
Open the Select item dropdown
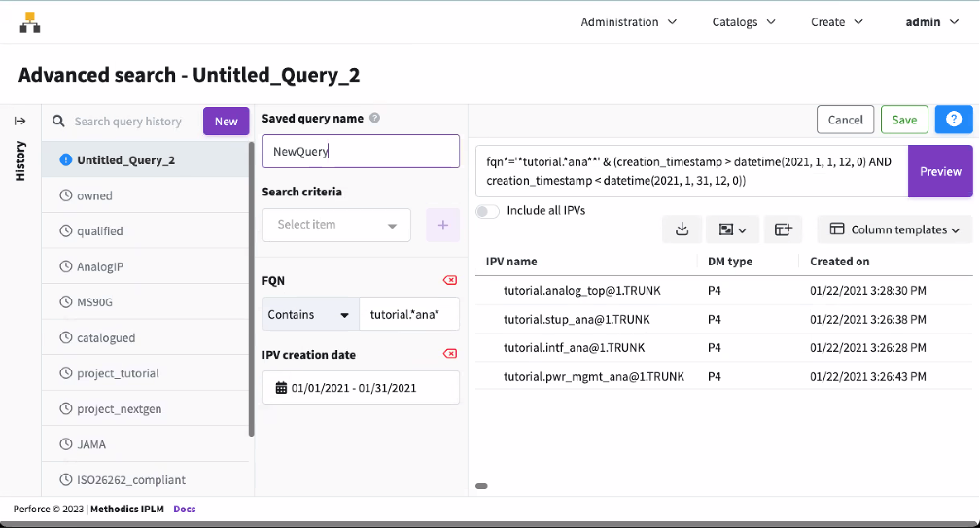336,225
